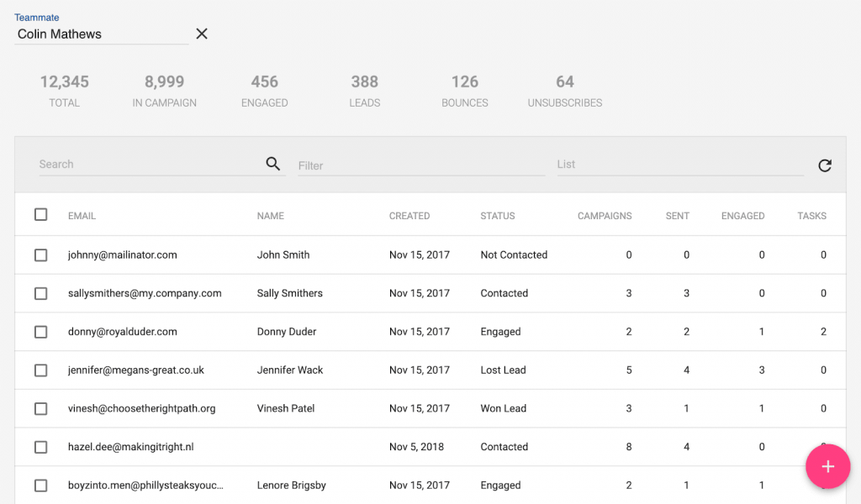
Task: Sort by the EMAIL column header
Action: click(x=82, y=216)
